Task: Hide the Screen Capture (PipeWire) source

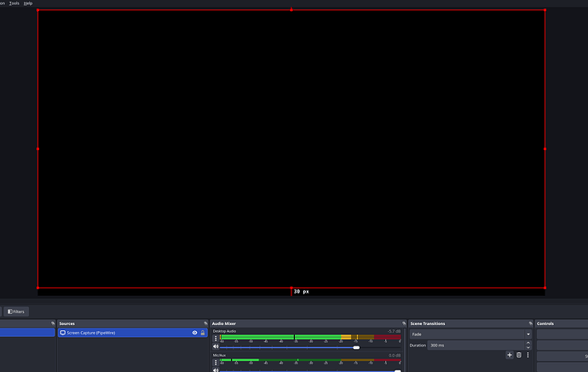Action: click(x=194, y=333)
